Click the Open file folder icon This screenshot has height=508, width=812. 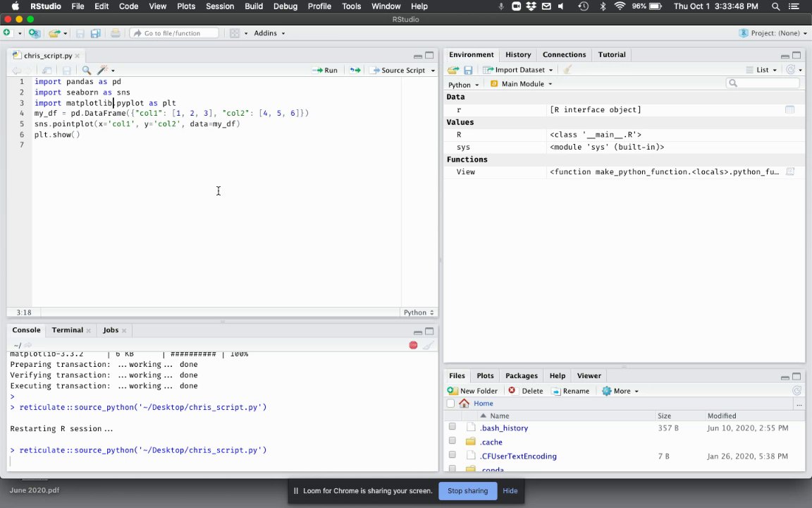pyautogui.click(x=54, y=33)
